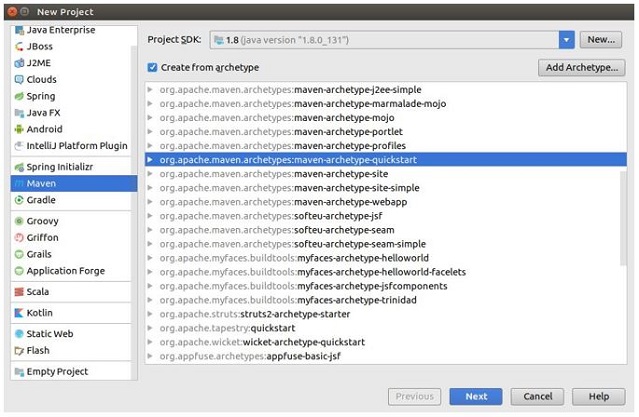
Task: Click the JBoss icon
Action: coord(19,46)
